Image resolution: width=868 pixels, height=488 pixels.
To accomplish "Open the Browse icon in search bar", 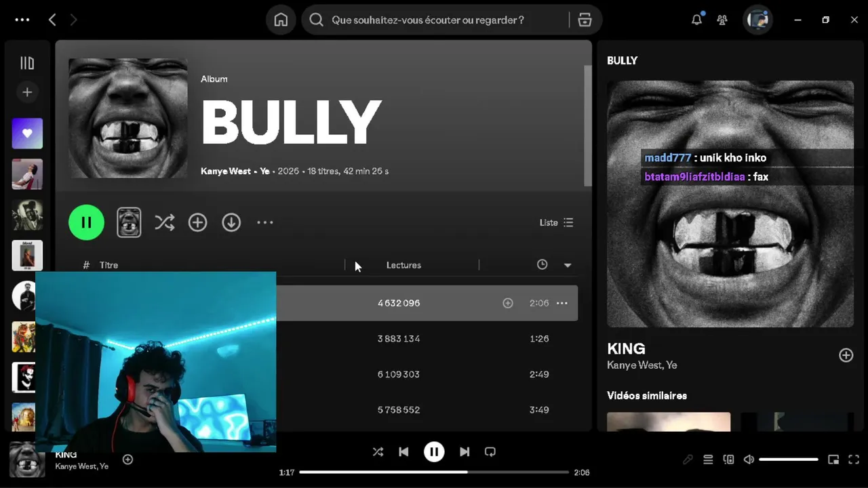I will [x=585, y=20].
